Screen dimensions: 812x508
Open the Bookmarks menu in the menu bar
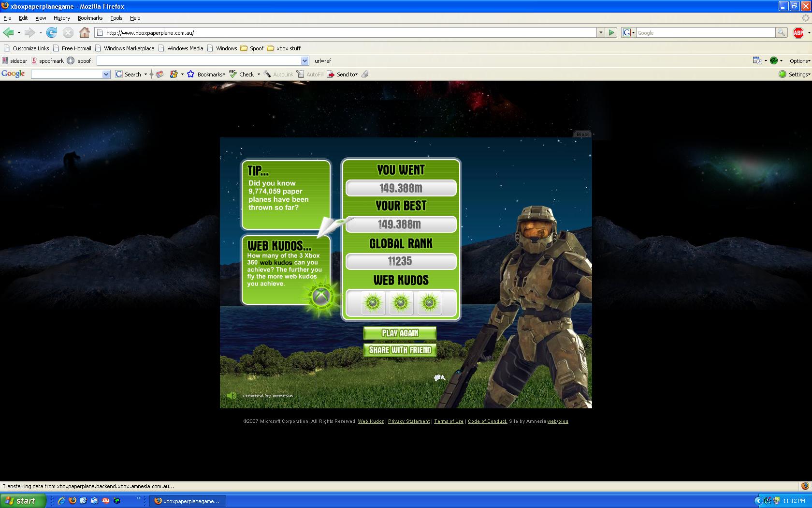click(x=90, y=18)
